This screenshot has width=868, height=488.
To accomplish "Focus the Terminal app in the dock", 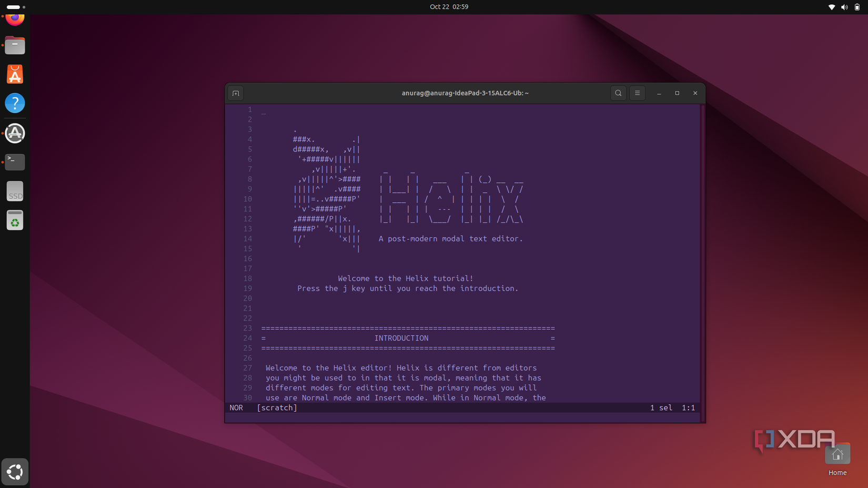I will click(15, 162).
